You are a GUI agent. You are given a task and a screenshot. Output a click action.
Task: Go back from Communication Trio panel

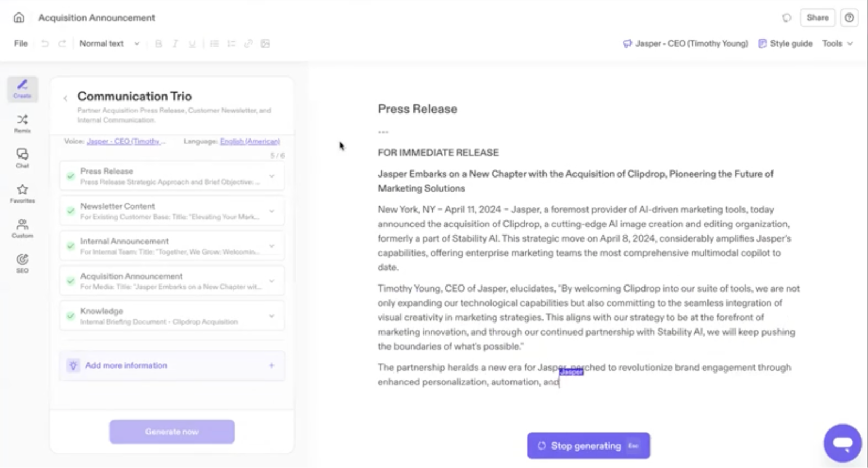(x=65, y=98)
